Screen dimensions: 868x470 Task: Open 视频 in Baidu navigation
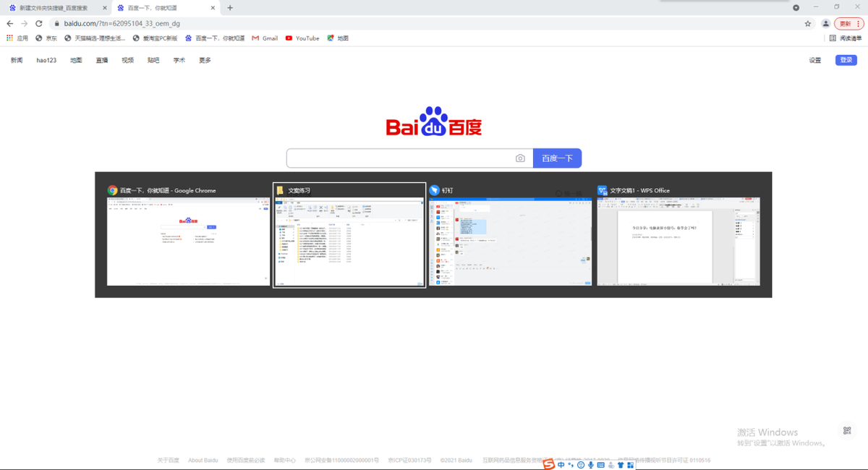(x=128, y=60)
